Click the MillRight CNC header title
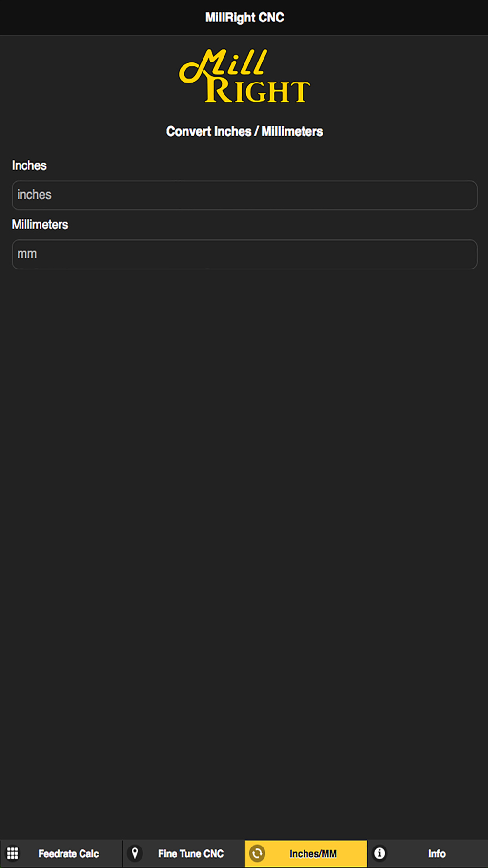 tap(244, 18)
